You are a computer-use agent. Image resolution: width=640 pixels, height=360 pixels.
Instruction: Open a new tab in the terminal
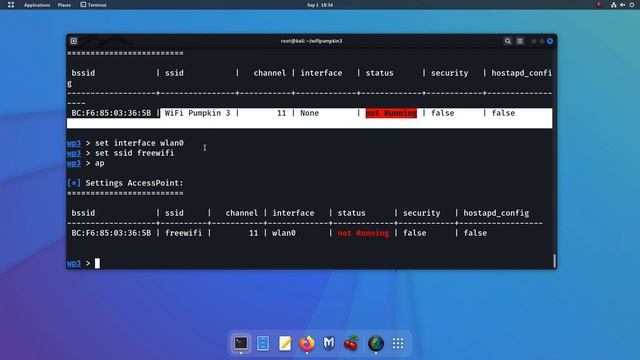73,41
